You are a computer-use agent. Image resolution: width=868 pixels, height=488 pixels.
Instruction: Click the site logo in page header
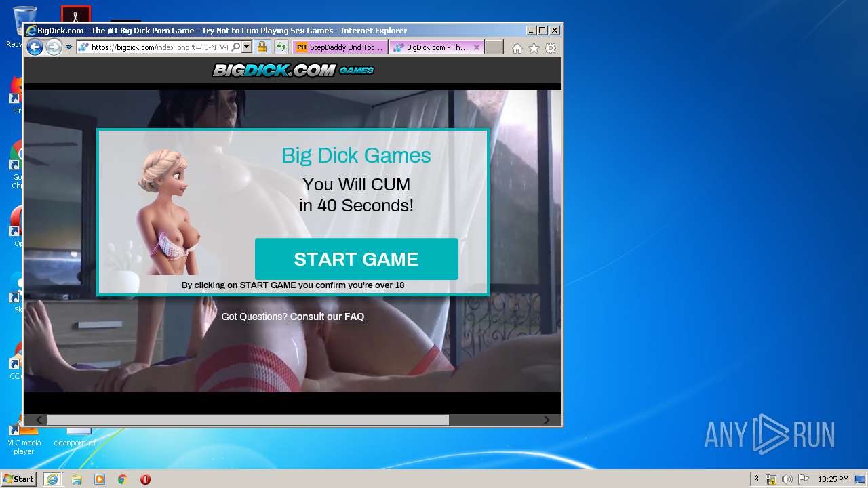pos(293,70)
